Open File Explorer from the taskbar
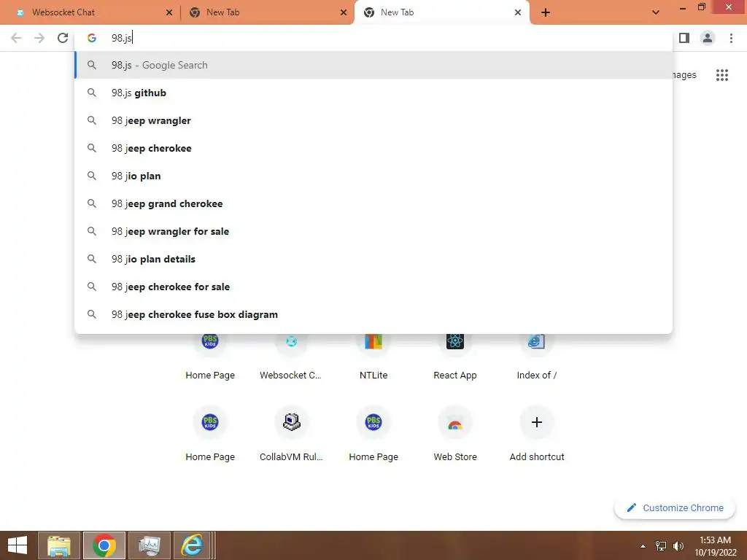Image resolution: width=747 pixels, height=560 pixels. point(58,545)
